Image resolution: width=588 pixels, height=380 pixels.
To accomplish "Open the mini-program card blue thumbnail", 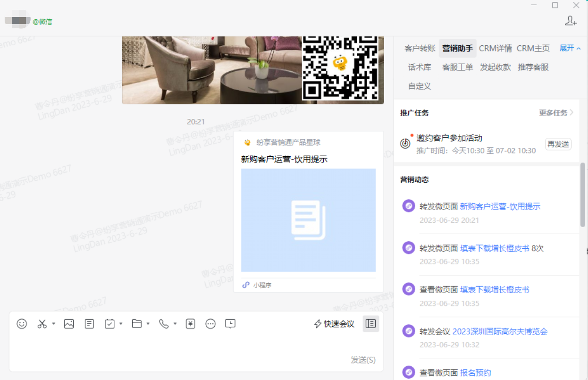I will 308,220.
